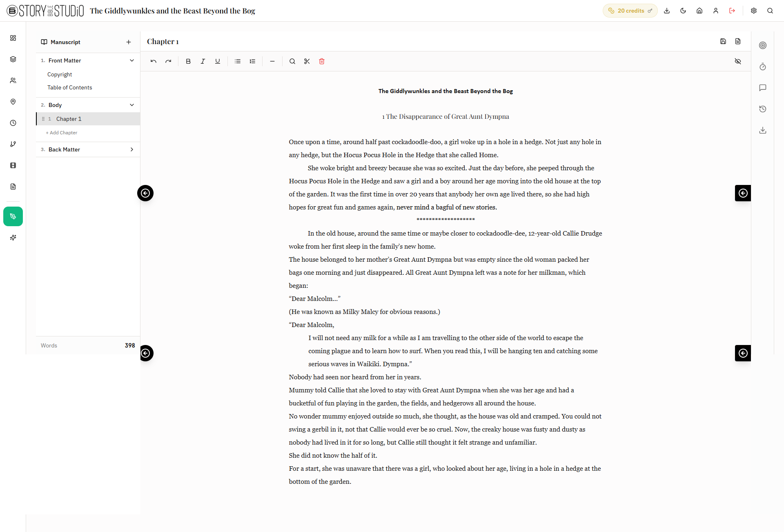Insert a numbered list
This screenshot has width=784, height=532.
(252, 61)
